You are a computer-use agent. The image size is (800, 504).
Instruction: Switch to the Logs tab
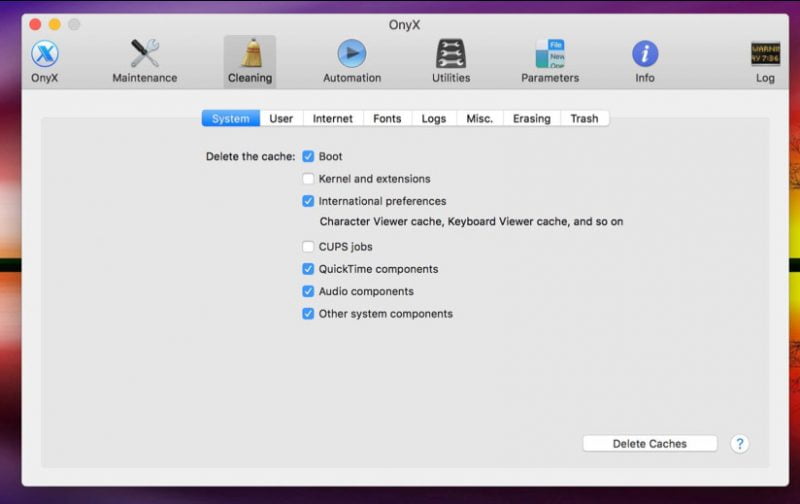(434, 118)
